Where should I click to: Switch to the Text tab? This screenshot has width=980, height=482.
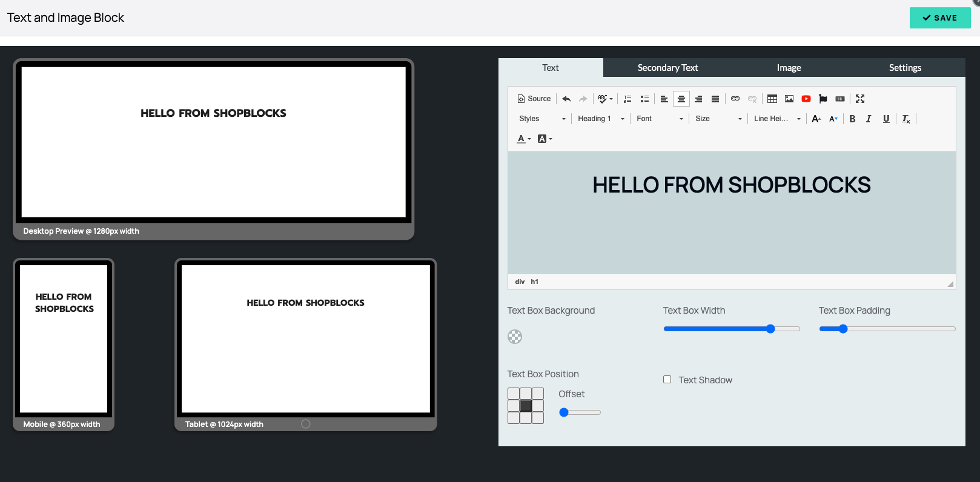(551, 68)
